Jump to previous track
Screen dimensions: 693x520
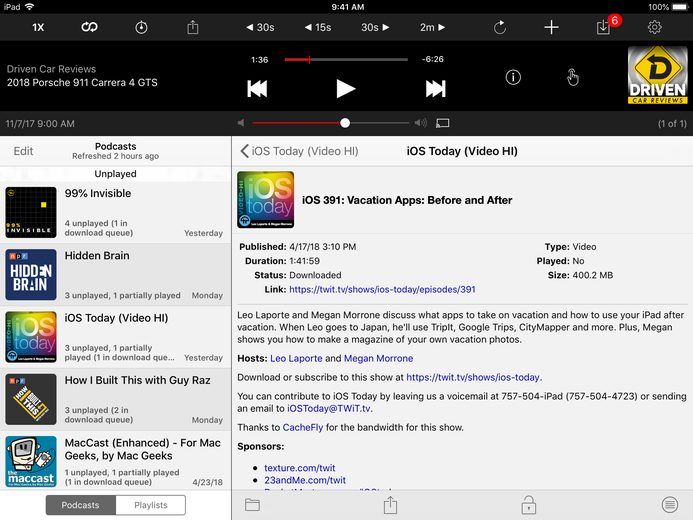(257, 89)
